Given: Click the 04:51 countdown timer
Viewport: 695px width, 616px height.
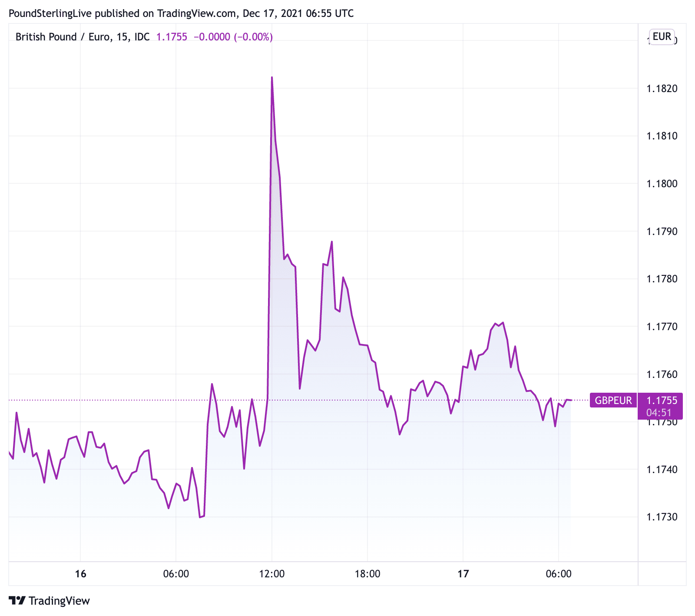Looking at the screenshot, I should click(659, 413).
